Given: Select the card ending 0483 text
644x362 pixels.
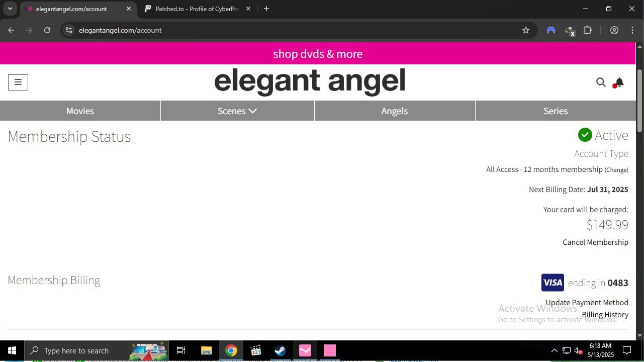Looking at the screenshot, I should tap(598, 283).
